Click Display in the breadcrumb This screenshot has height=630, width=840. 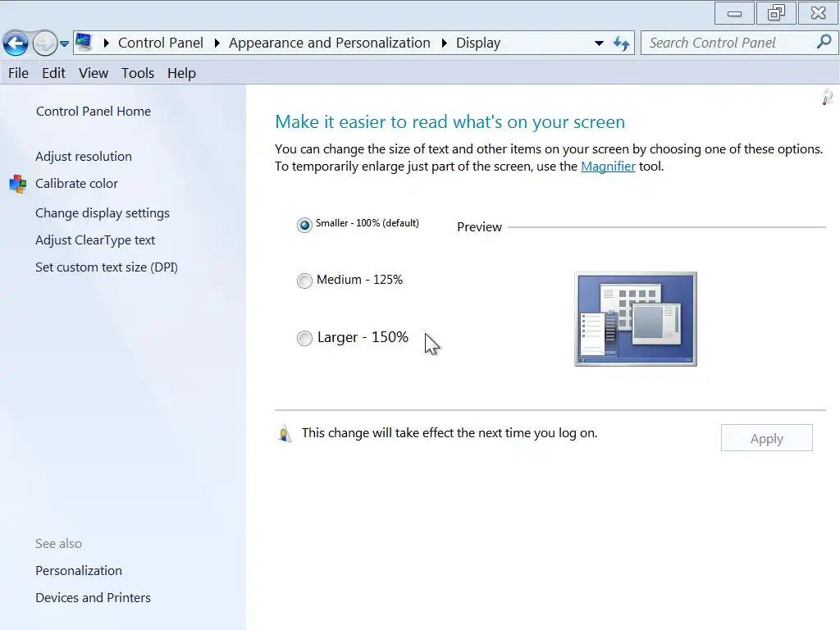coord(478,43)
